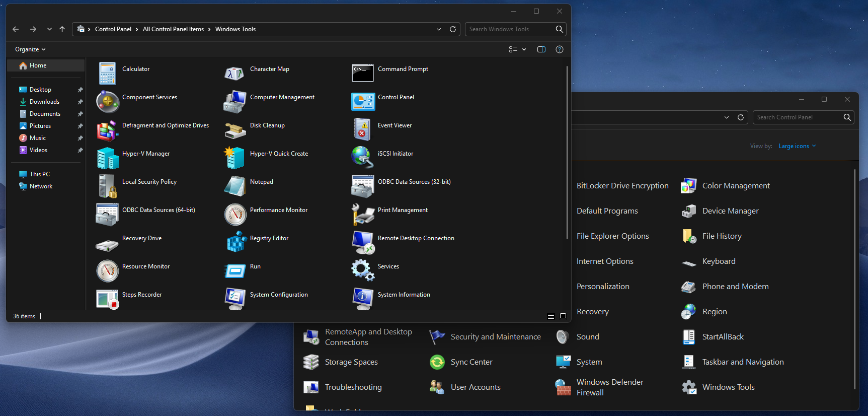Click the Device Manager icon

click(x=688, y=211)
